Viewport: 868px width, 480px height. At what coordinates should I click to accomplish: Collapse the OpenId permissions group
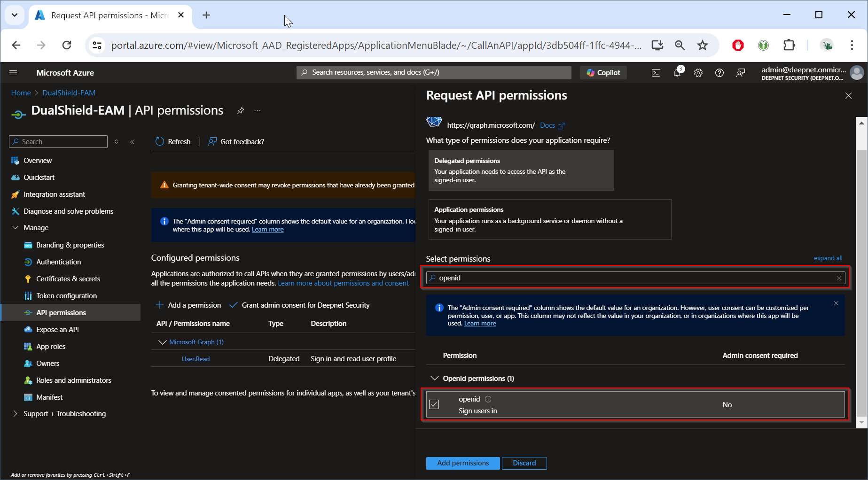click(435, 379)
